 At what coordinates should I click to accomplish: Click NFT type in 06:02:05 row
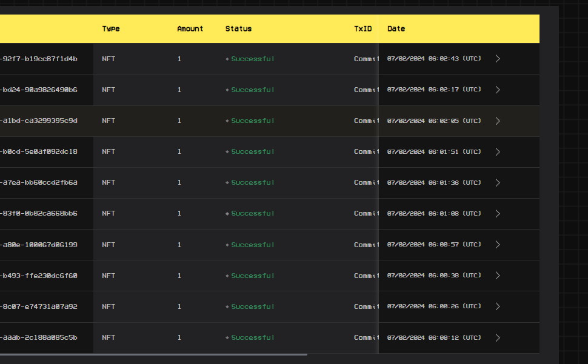[109, 121]
